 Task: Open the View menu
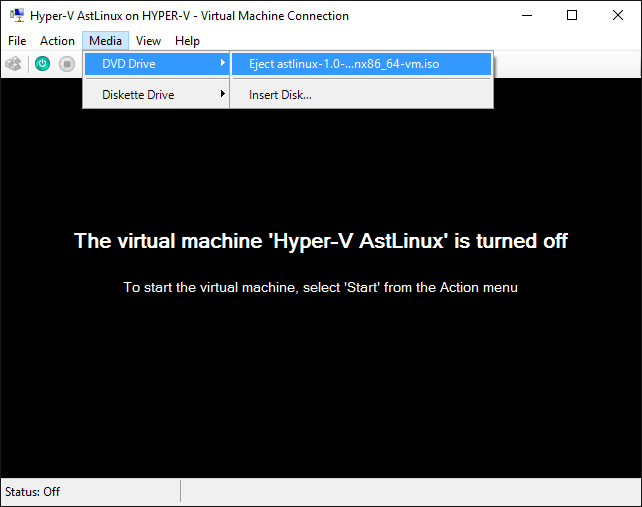tap(148, 41)
